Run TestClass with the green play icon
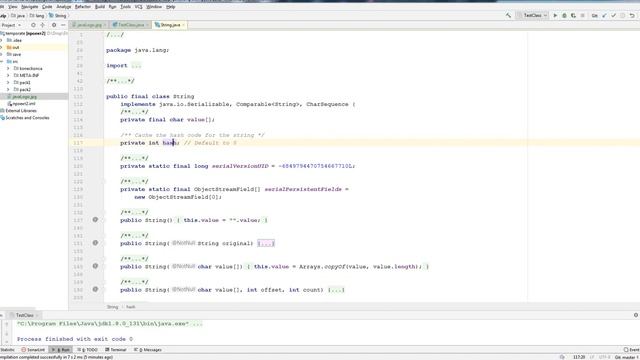The height and width of the screenshot is (360, 640). 555,16
